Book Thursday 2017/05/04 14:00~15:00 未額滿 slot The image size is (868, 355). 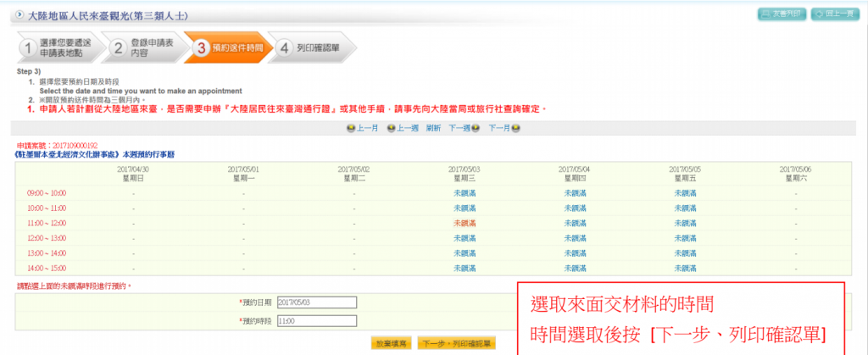575,269
